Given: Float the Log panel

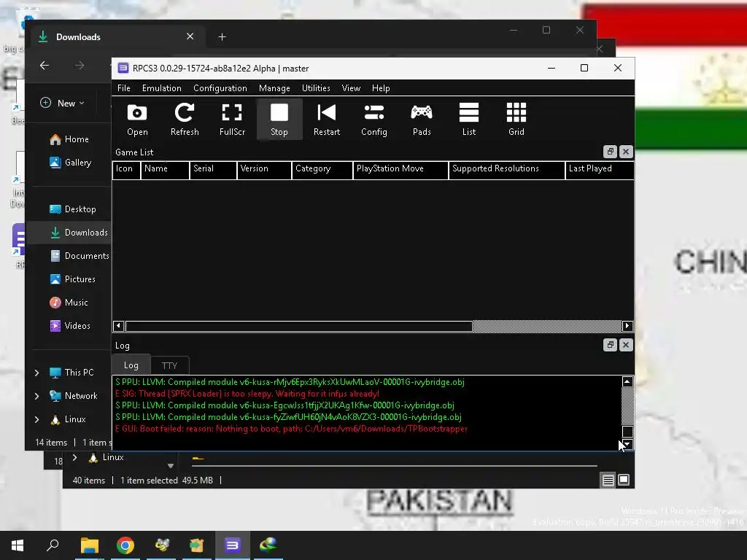Looking at the screenshot, I should click(x=611, y=345).
